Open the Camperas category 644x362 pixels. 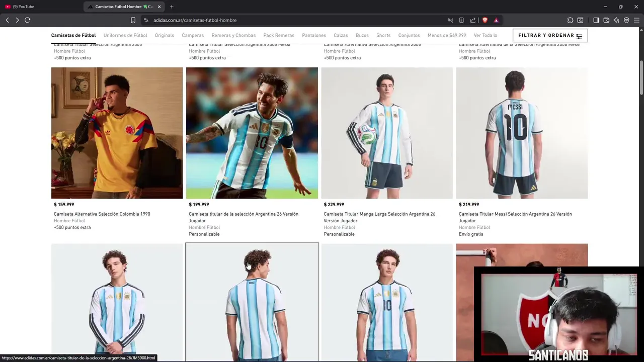coord(193,35)
